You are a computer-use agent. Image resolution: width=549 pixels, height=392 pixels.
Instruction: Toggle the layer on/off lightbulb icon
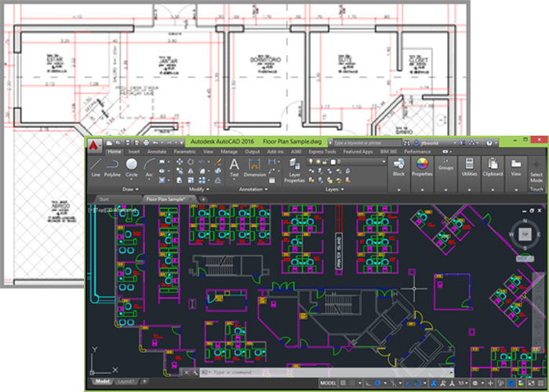pyautogui.click(x=311, y=162)
